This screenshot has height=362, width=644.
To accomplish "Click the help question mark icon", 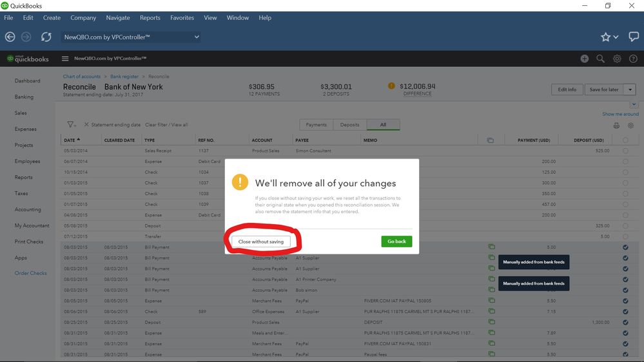I will [x=633, y=59].
